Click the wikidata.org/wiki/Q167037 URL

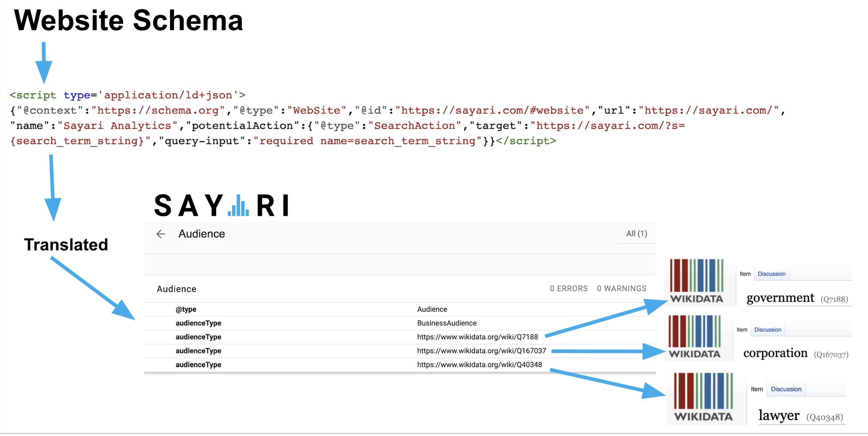pyautogui.click(x=481, y=351)
